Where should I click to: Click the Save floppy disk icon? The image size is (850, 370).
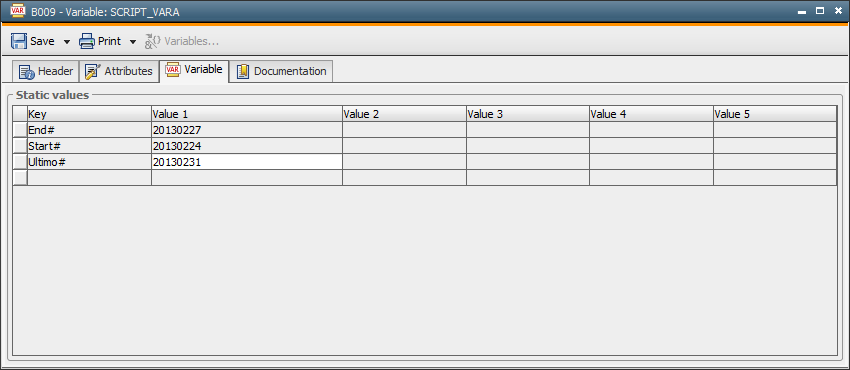tap(19, 42)
